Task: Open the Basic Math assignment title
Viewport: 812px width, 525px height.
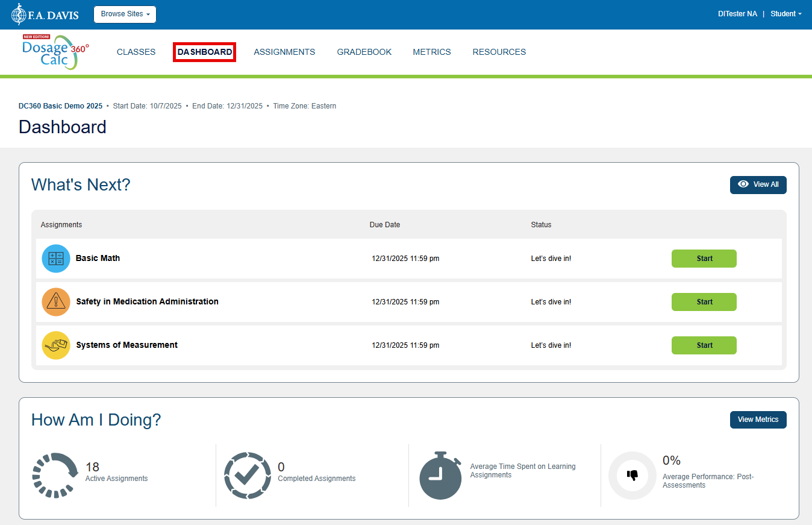Action: (x=98, y=258)
